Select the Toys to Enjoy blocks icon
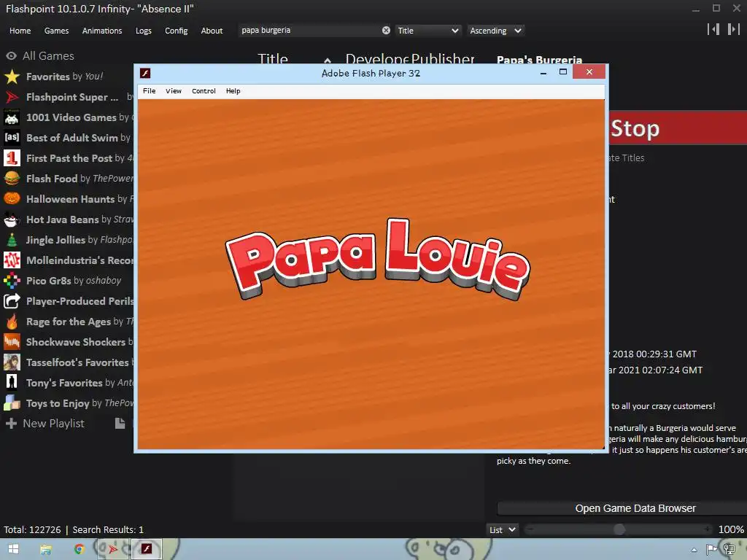This screenshot has height=560, width=747. 12,403
